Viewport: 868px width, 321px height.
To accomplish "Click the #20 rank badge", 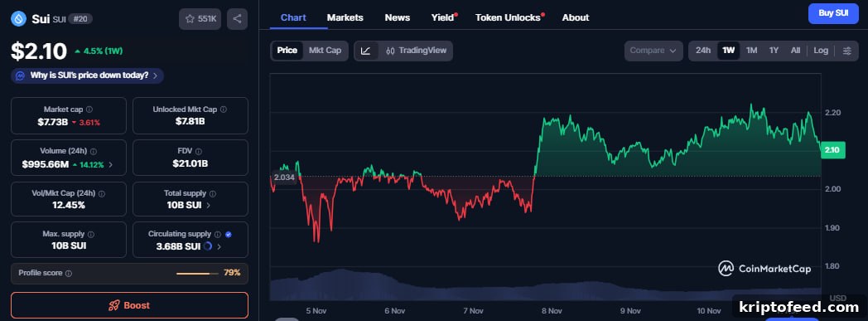I will [x=80, y=19].
